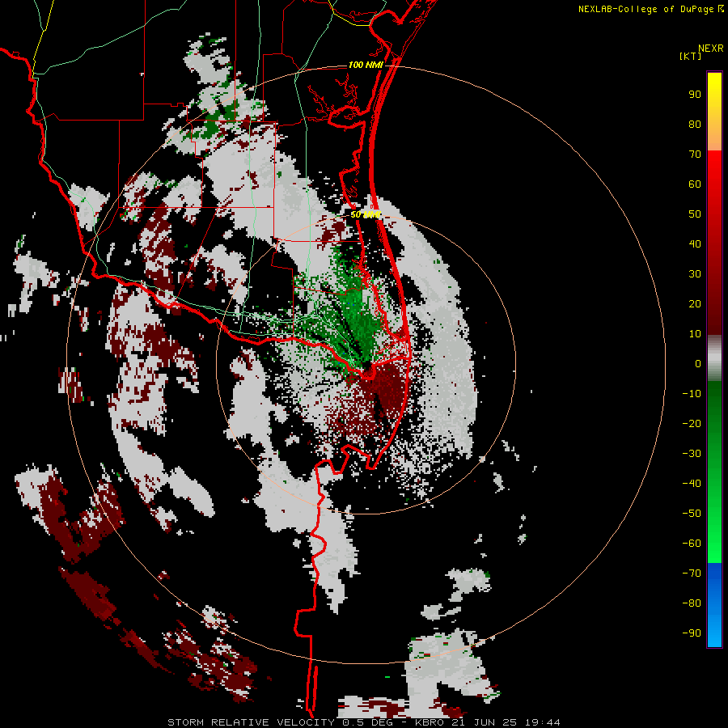
Task: Click the 30 value on the velocity scale
Action: pyautogui.click(x=695, y=274)
